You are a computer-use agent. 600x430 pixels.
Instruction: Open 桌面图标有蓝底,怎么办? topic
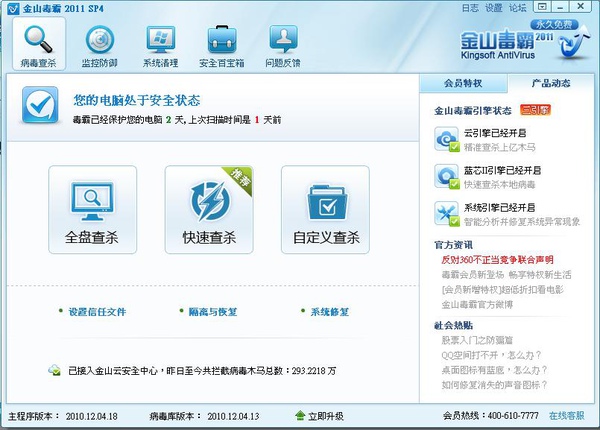point(494,370)
